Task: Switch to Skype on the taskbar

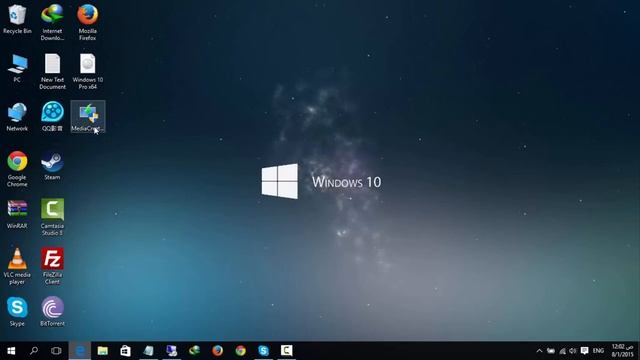Action: (x=264, y=351)
